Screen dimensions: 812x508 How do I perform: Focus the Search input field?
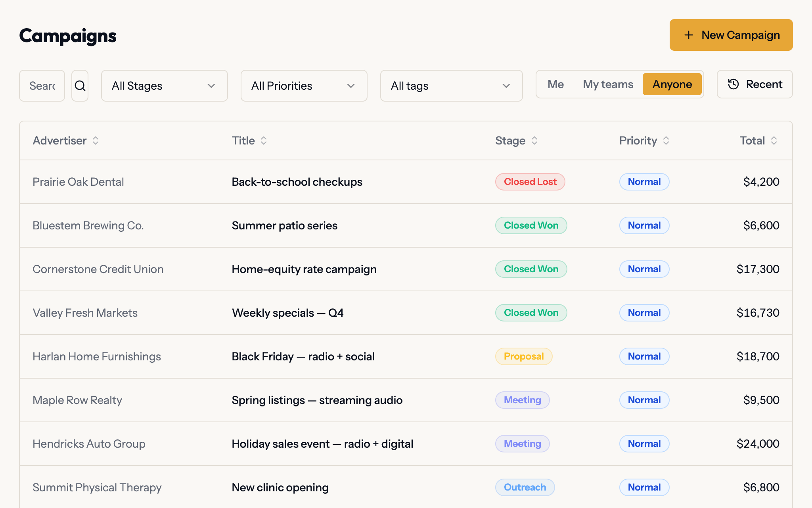pyautogui.click(x=42, y=86)
